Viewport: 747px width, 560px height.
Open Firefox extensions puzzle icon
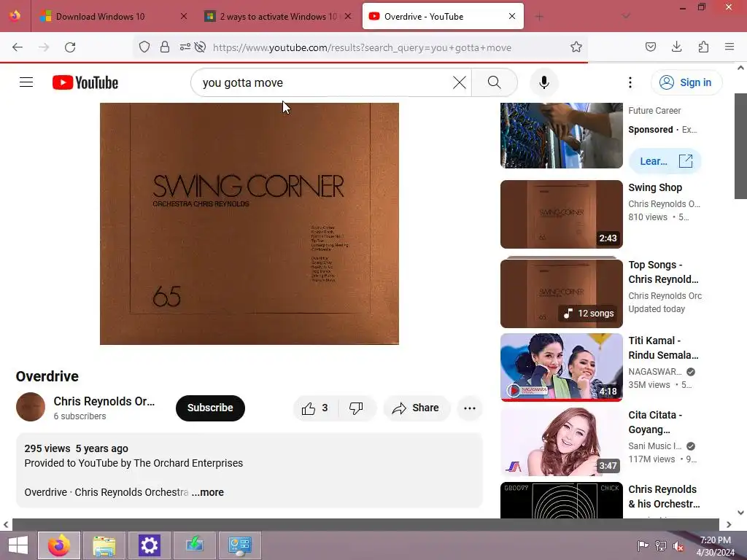703,47
